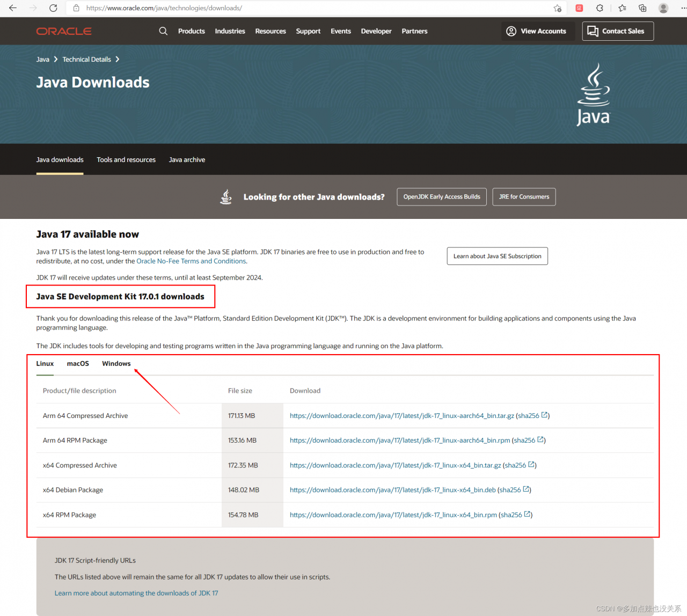This screenshot has width=687, height=616.
Task: Open the Developer menu
Action: coord(376,31)
